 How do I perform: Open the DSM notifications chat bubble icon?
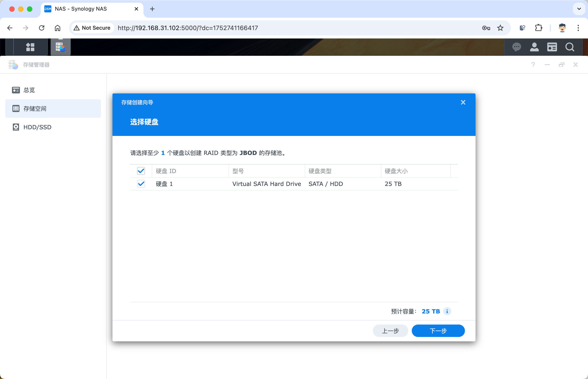[x=516, y=47]
